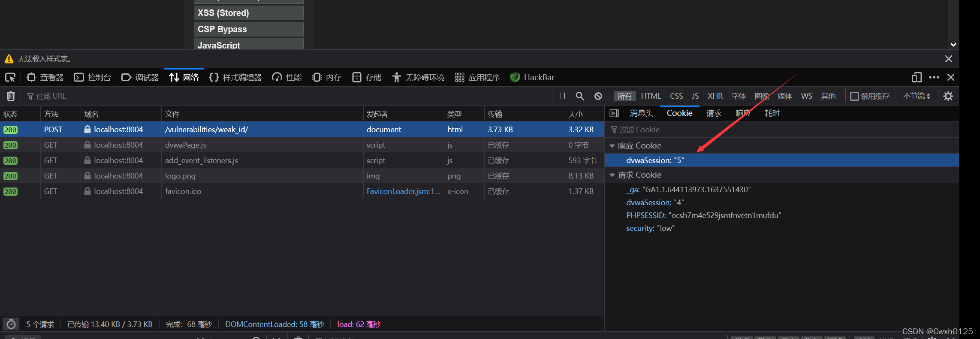This screenshot has width=980, height=339.
Task: Filter requests by CSS
Action: [x=676, y=96]
